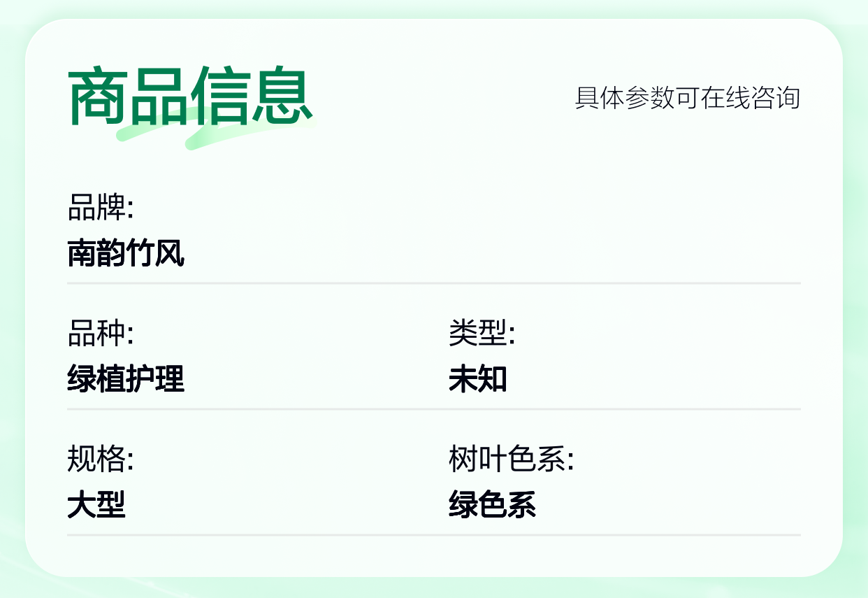This screenshot has width=868, height=598.
Task: Select the 绿色系 color value
Action: pos(493,505)
